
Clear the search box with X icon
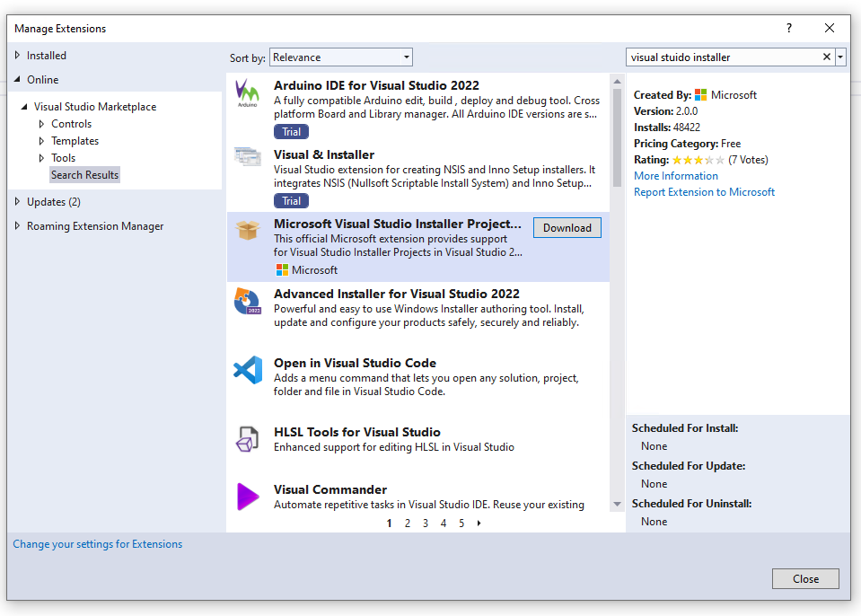point(826,57)
